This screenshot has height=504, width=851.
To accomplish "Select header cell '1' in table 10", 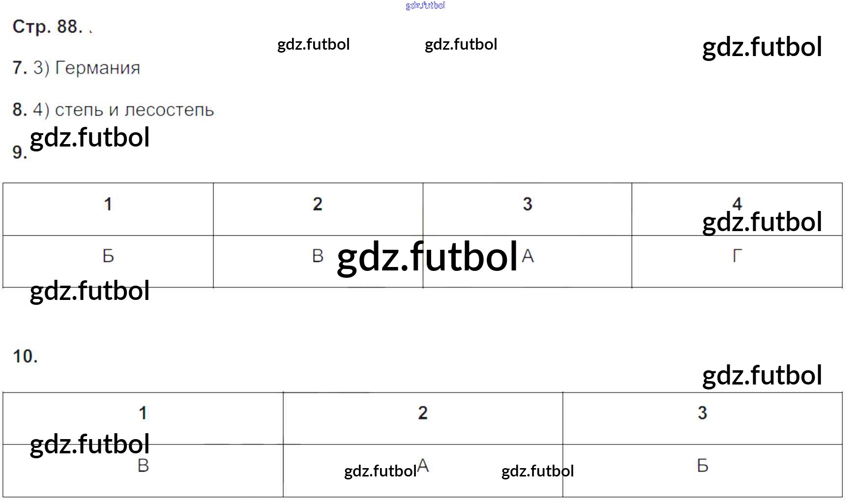I will point(143,413).
